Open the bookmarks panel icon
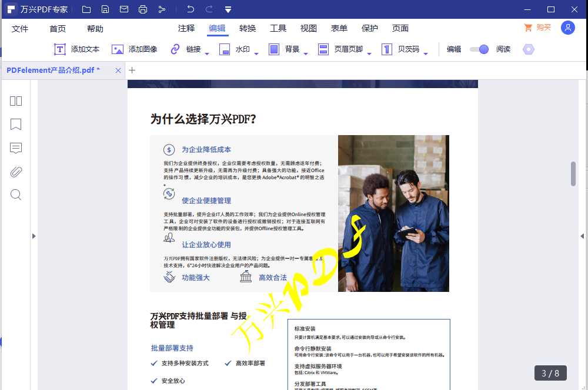The width and height of the screenshot is (588, 390). pos(16,125)
